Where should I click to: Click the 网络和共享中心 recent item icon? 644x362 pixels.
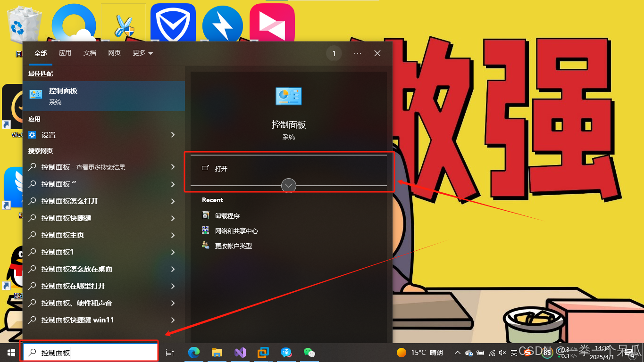pyautogui.click(x=206, y=230)
